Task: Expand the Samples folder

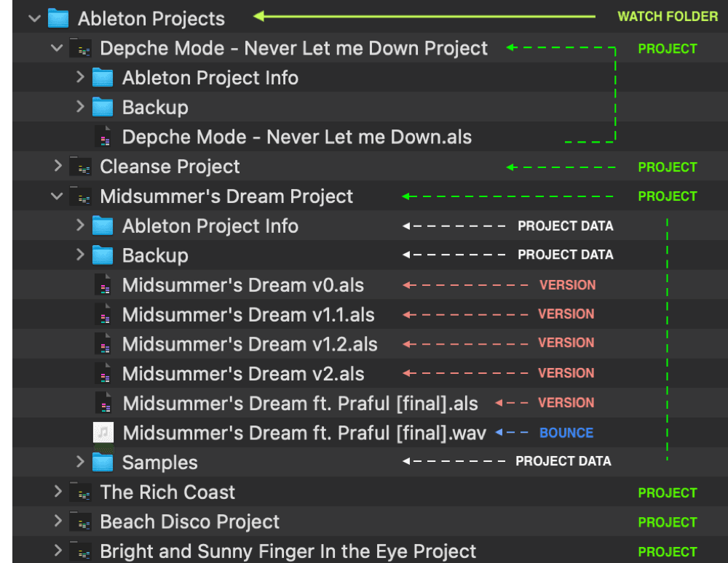Action: (x=80, y=462)
